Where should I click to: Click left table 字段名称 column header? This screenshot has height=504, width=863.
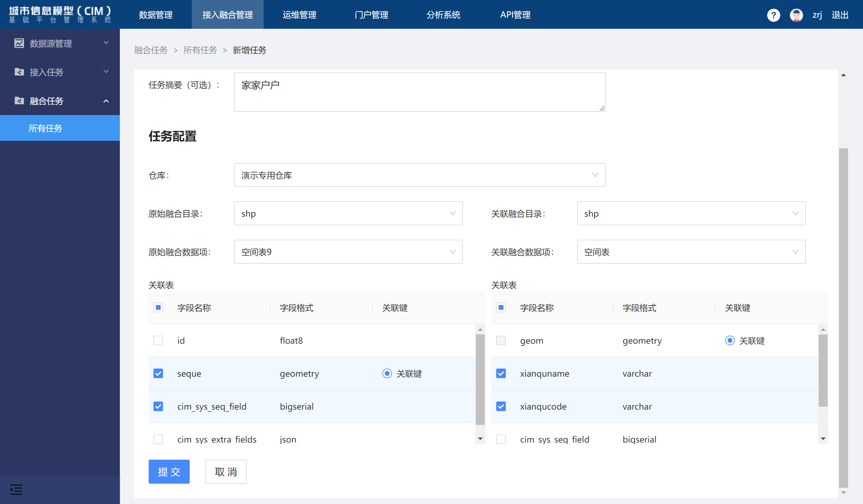(x=194, y=307)
